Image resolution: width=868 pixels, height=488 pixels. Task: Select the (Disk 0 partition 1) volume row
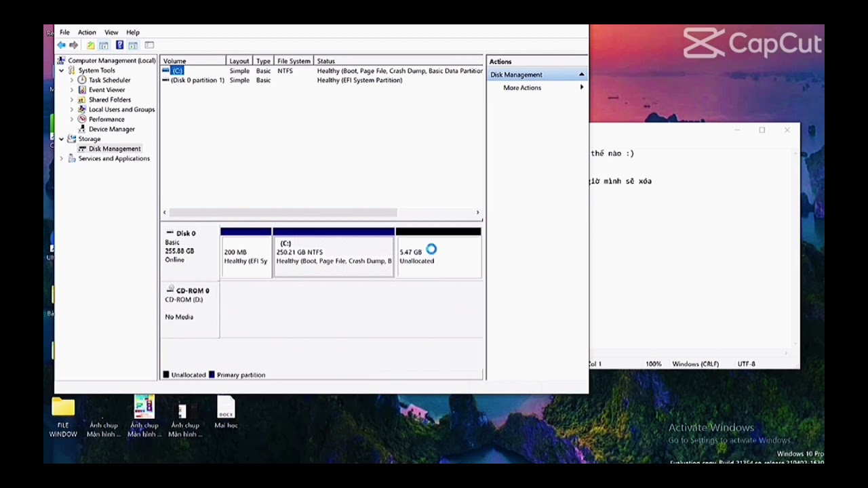point(321,80)
